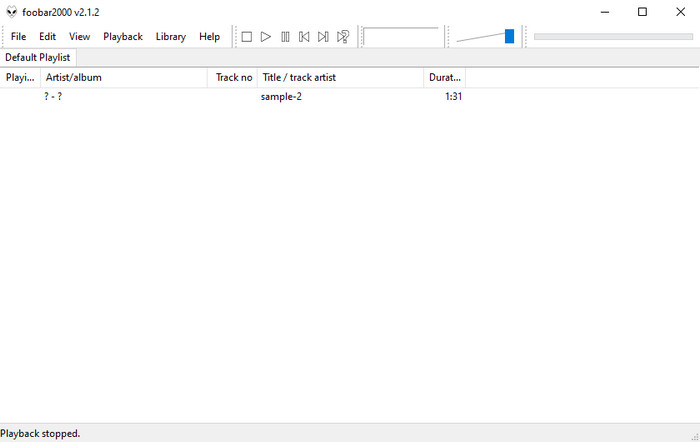Go to the previous track

tap(304, 37)
